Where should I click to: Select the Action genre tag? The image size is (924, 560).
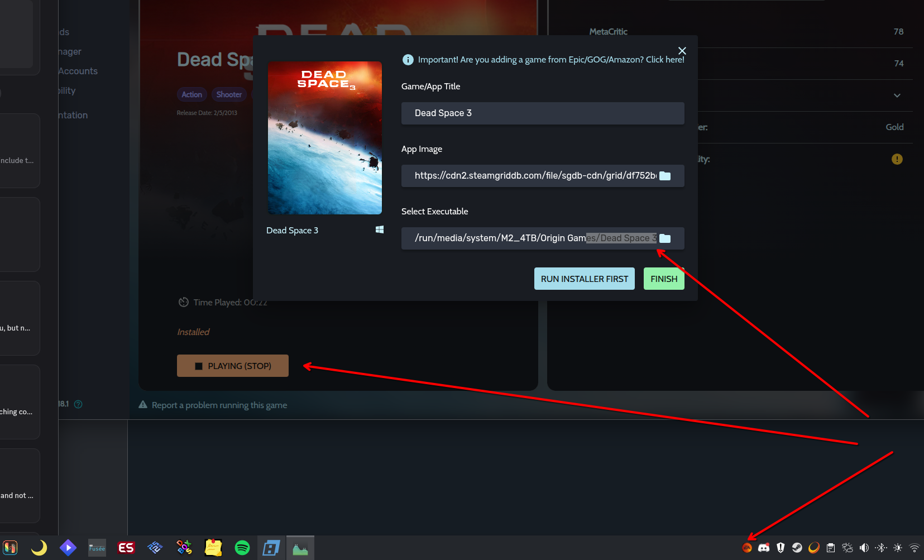[192, 94]
